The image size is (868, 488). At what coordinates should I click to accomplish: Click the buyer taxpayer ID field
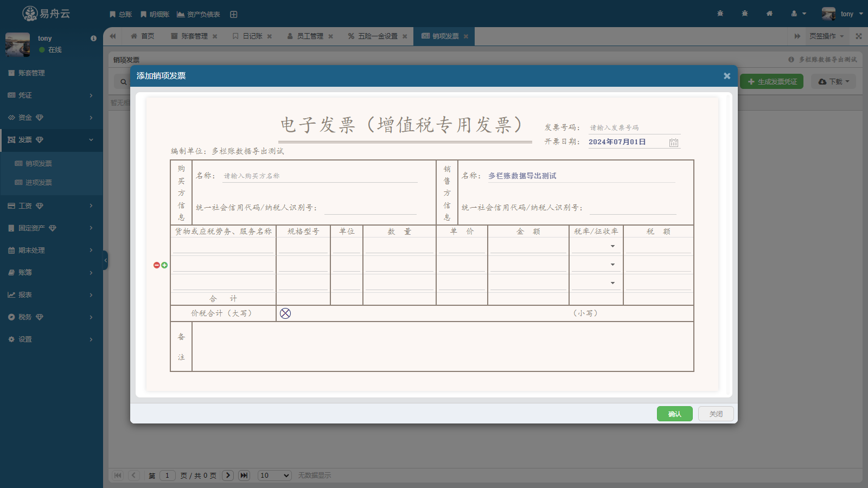pos(371,208)
